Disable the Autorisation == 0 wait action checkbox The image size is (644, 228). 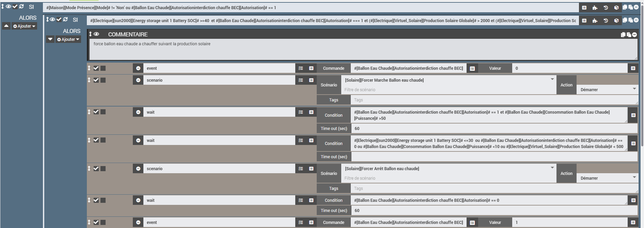point(96,200)
